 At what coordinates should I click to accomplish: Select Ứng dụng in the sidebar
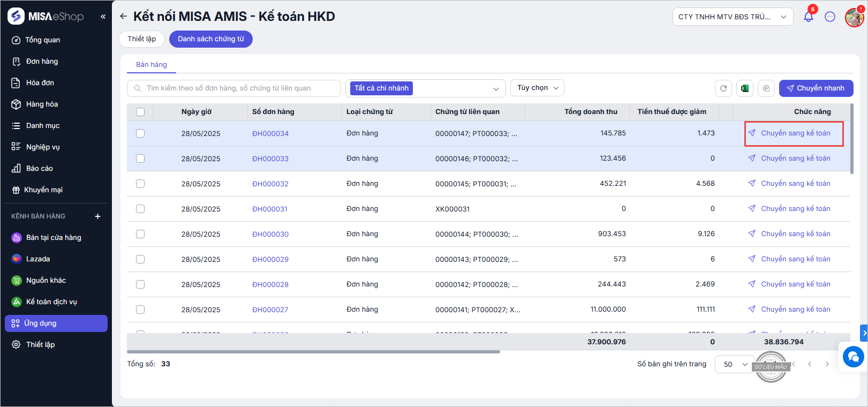[x=56, y=323]
